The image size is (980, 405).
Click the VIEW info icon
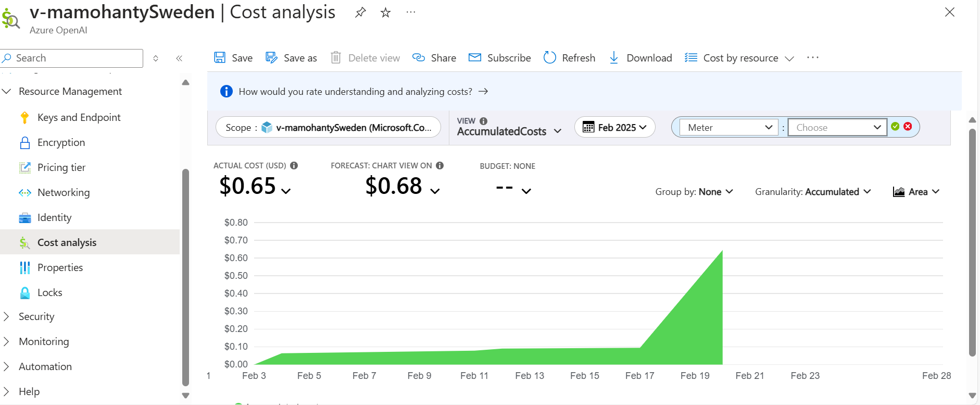click(x=483, y=121)
